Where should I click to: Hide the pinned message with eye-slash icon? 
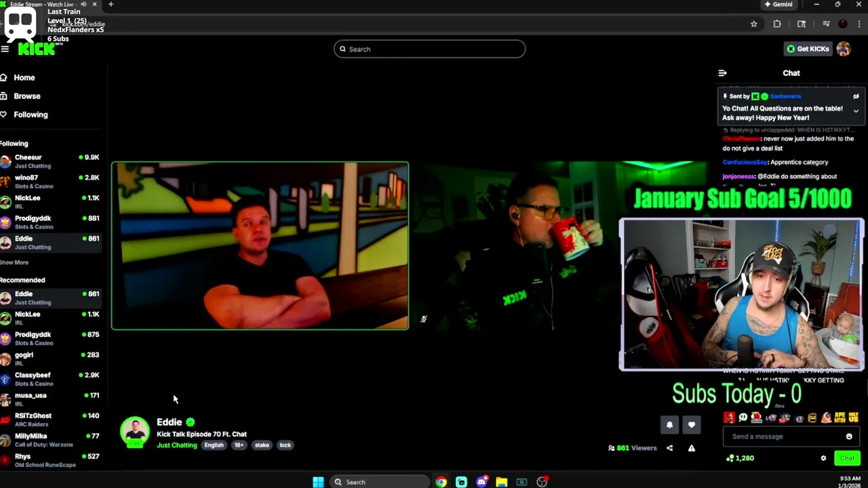[856, 96]
